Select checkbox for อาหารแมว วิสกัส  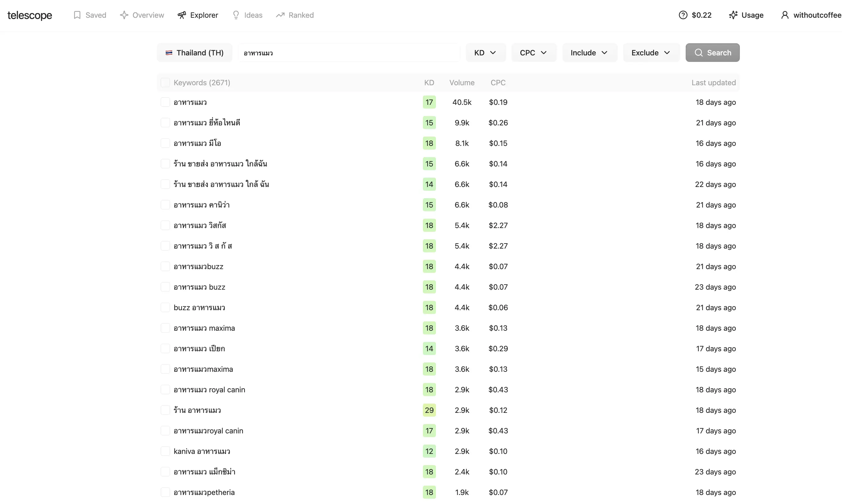point(165,226)
